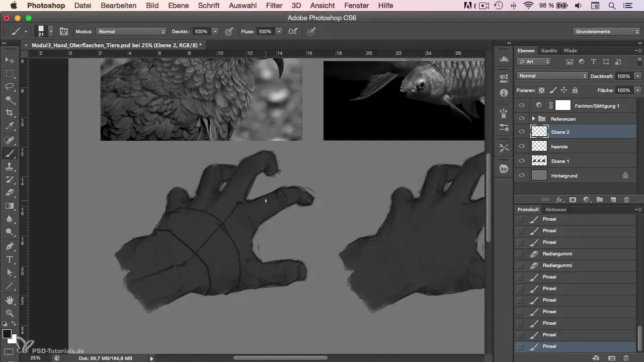Toggle lock transparent pixels
644x362 pixels.
pos(541,90)
